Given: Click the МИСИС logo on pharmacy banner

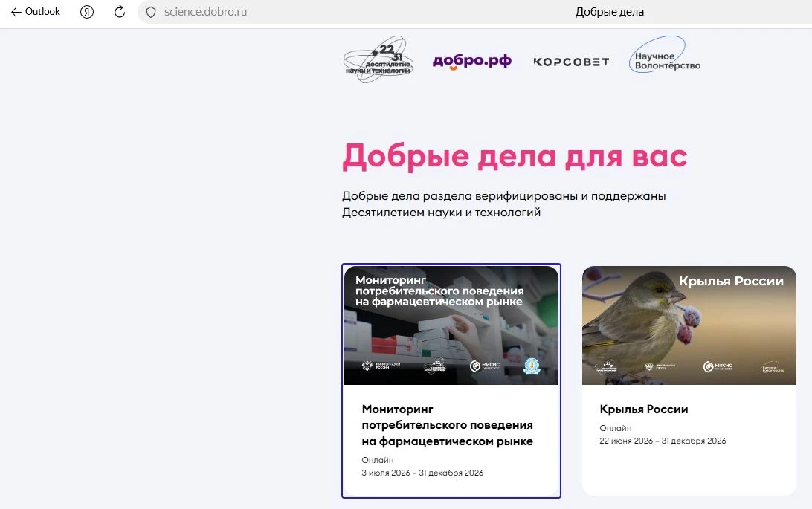Looking at the screenshot, I should [485, 366].
